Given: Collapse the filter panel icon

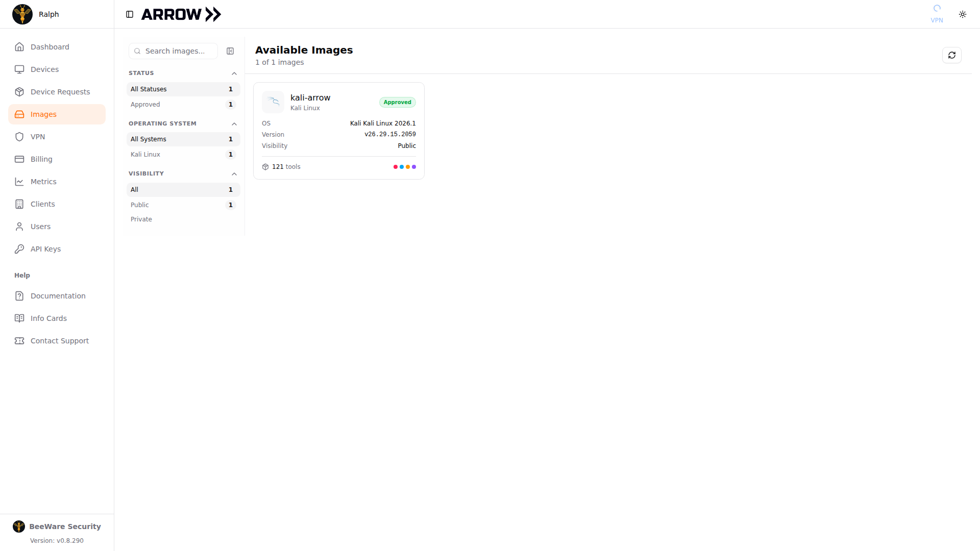Looking at the screenshot, I should point(230,51).
